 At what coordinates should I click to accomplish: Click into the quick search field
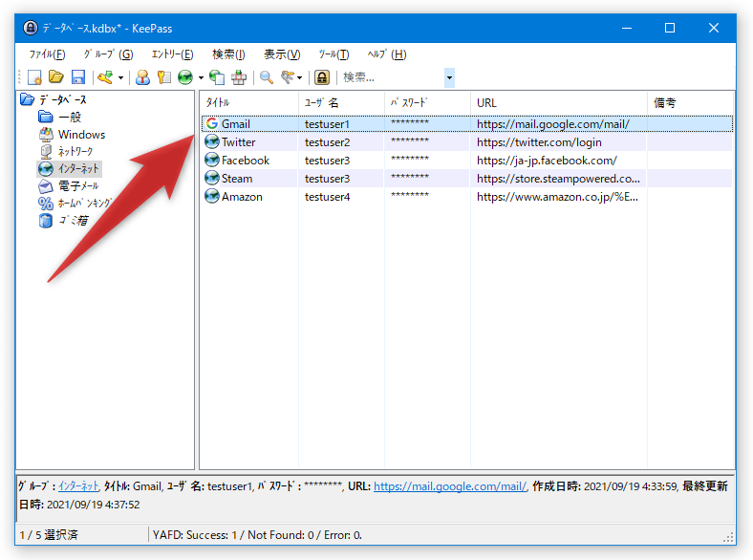tap(393, 77)
